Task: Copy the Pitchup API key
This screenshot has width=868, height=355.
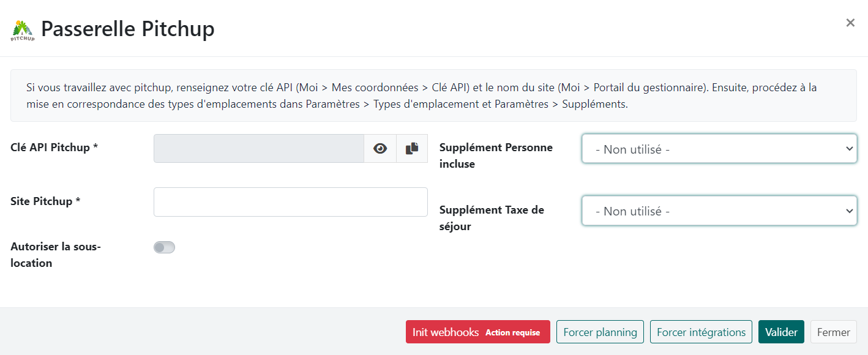Action: 412,149
